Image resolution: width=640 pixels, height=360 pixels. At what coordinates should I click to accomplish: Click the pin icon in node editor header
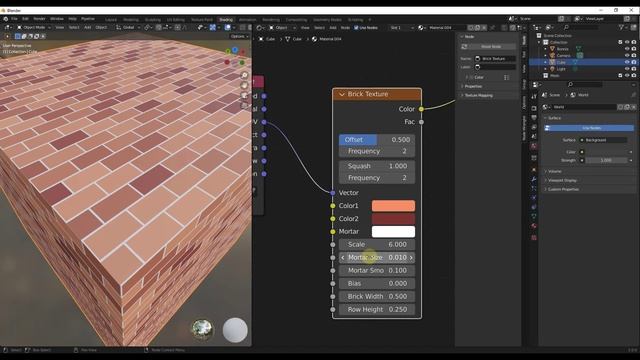click(493, 28)
